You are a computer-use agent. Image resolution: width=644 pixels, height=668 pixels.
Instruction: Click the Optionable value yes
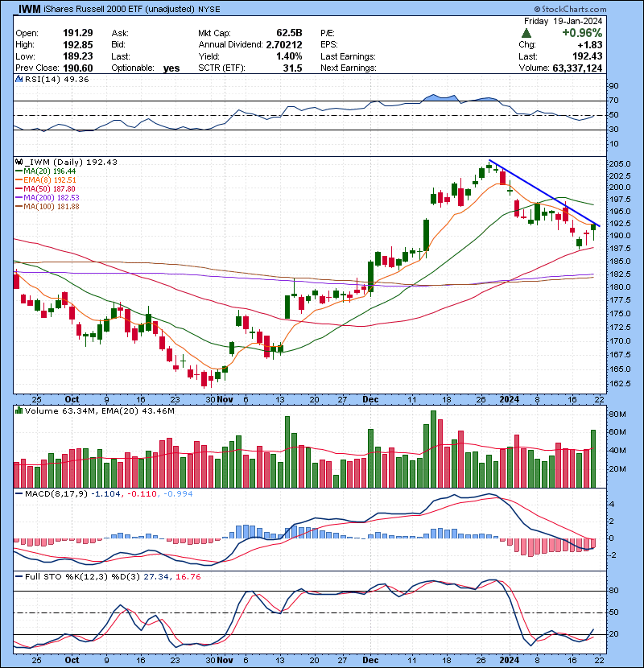171,68
